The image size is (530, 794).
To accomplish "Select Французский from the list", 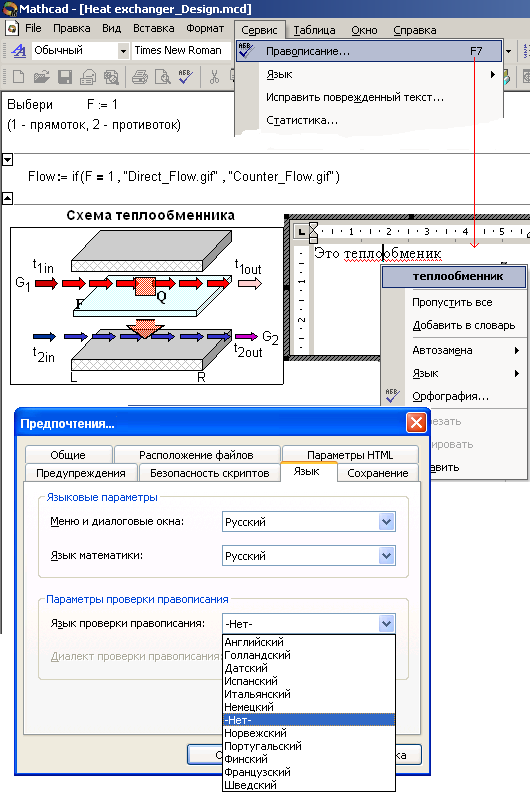I will click(309, 772).
